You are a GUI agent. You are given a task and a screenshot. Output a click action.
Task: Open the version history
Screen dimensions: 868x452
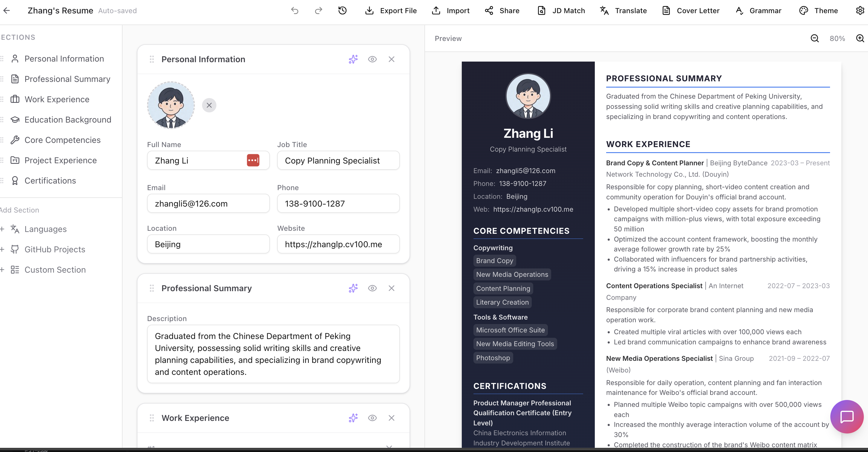point(342,10)
